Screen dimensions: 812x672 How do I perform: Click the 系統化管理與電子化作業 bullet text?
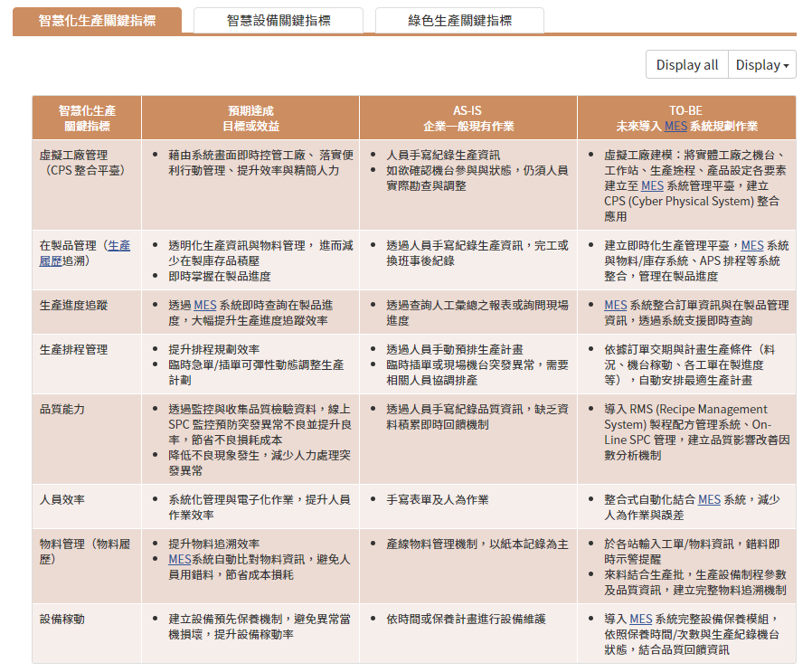[x=260, y=507]
